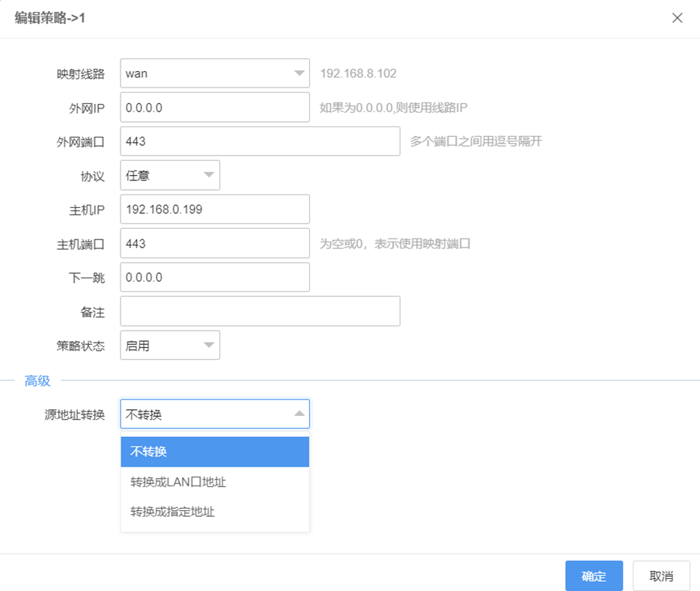Click the 外网IP input field
This screenshot has width=700, height=591.
pos(214,107)
